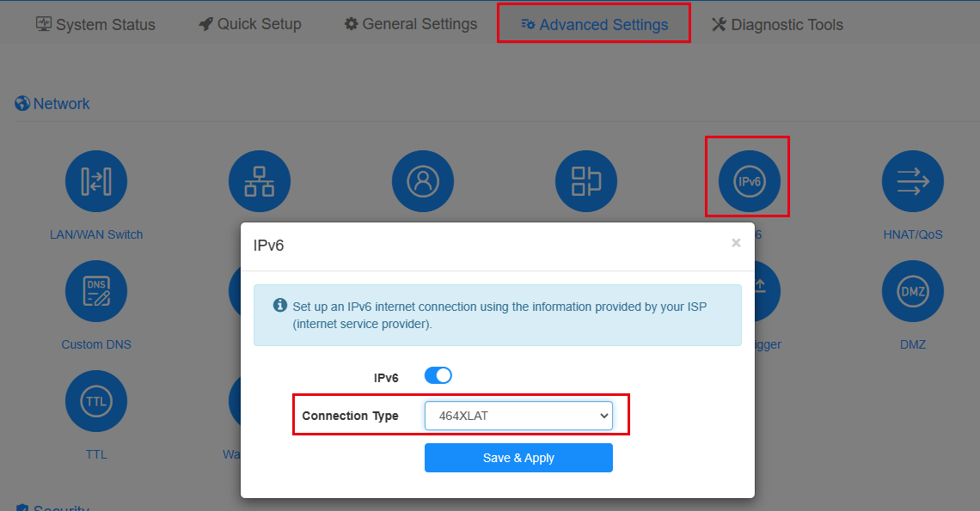Open the Quick Setup tab
The height and width of the screenshot is (511, 980).
click(250, 24)
